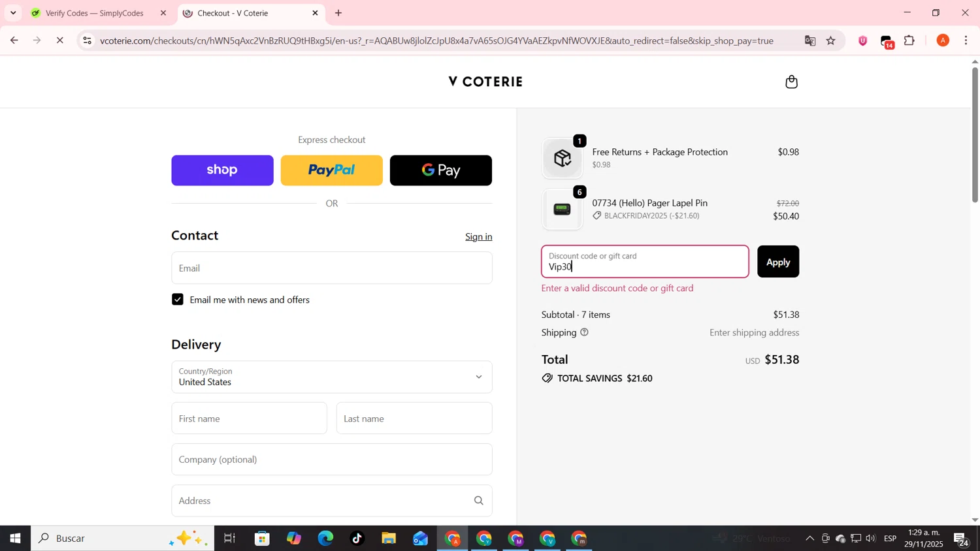
Task: Stop page loading with X button
Action: [59, 40]
